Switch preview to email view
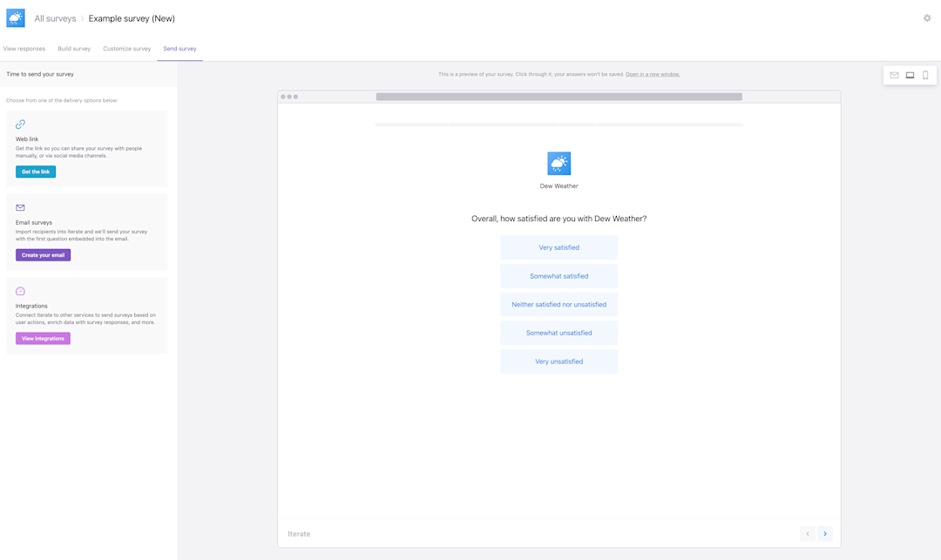941x560 pixels. click(x=894, y=75)
